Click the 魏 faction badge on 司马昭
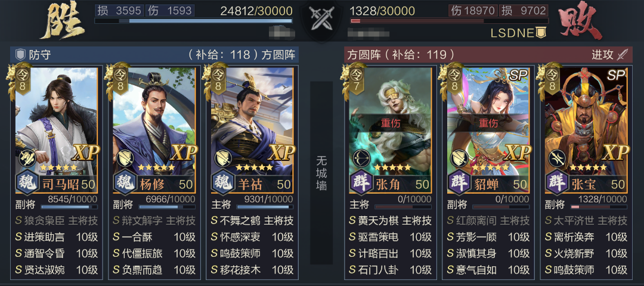This screenshot has height=286, width=644. 27,182
